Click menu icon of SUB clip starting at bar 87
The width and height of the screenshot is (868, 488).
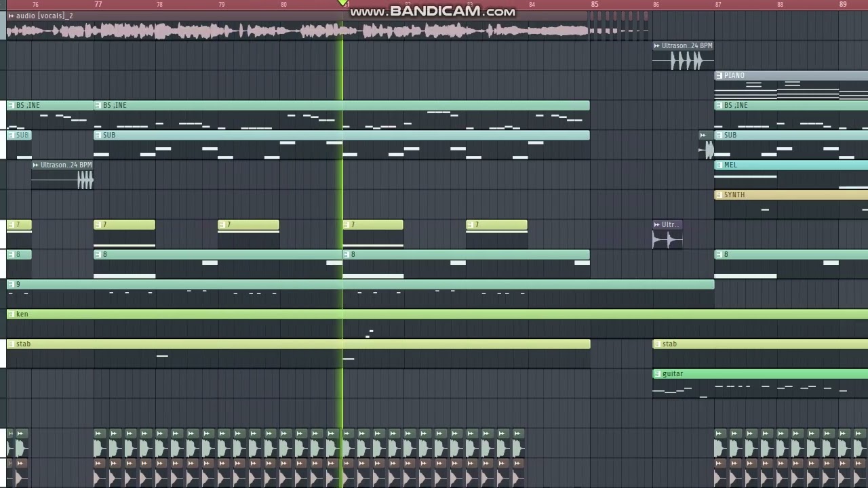(x=719, y=135)
